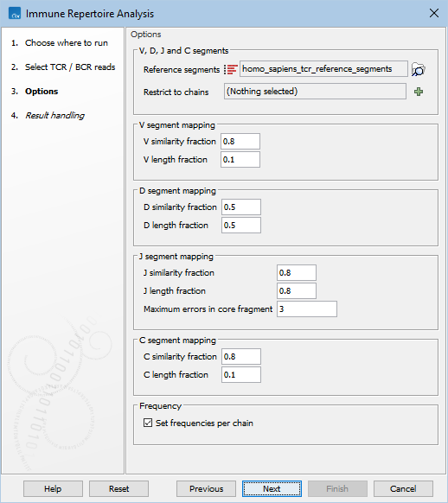Screen dimensions: 448x503
Task: Click the 'D similarity fraction' label
Action: 180,207
